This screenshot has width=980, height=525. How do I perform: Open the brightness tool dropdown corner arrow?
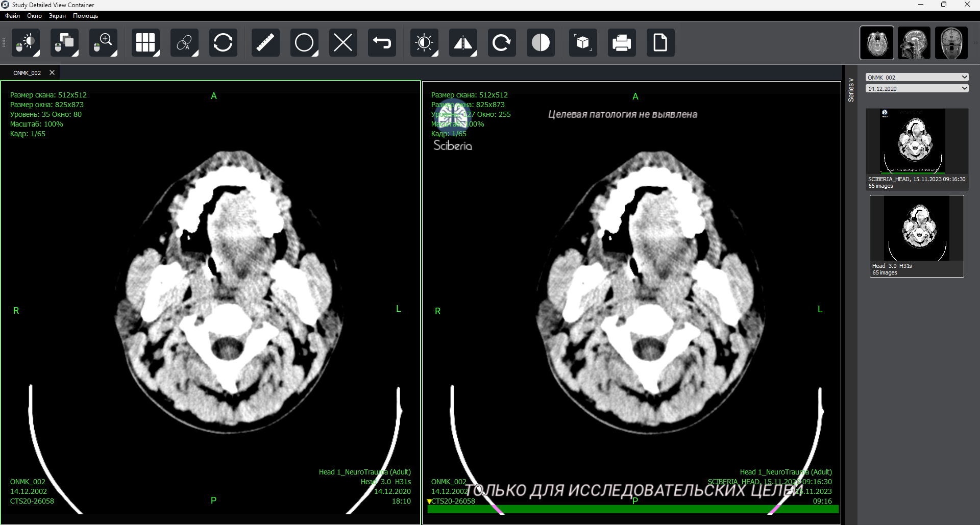pyautogui.click(x=435, y=53)
